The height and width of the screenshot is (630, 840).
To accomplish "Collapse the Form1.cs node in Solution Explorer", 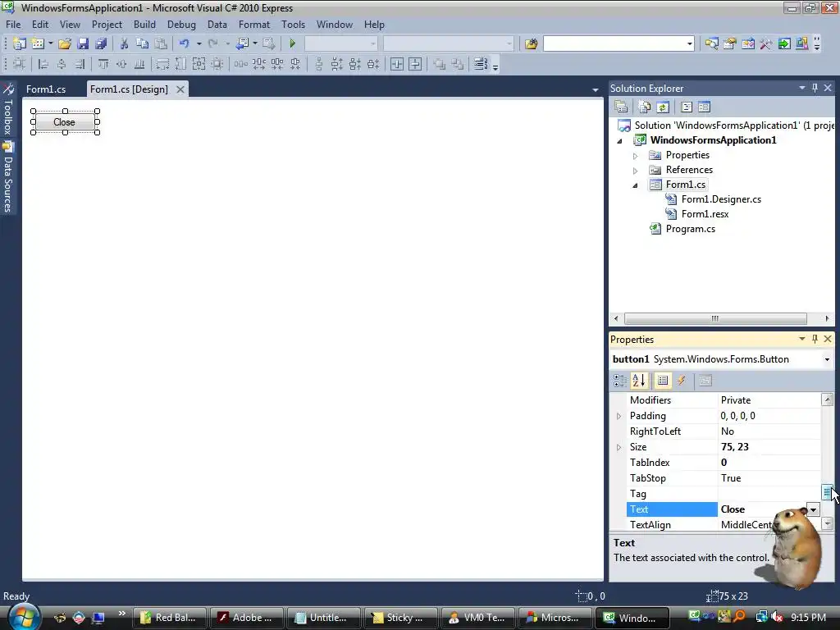I will (636, 185).
